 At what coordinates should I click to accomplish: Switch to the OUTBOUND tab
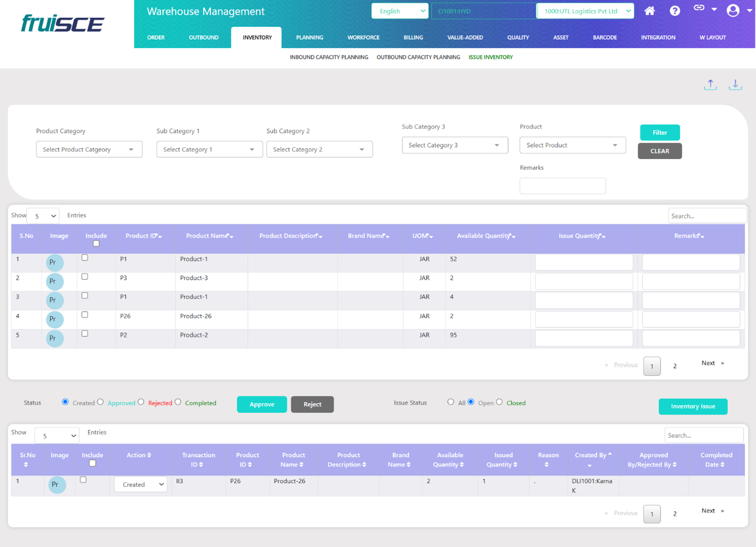coord(203,38)
